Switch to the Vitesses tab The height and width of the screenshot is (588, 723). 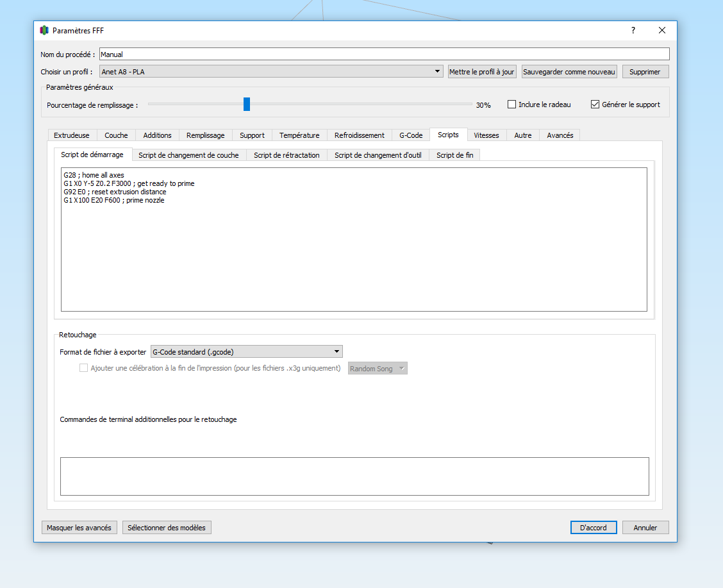[486, 135]
